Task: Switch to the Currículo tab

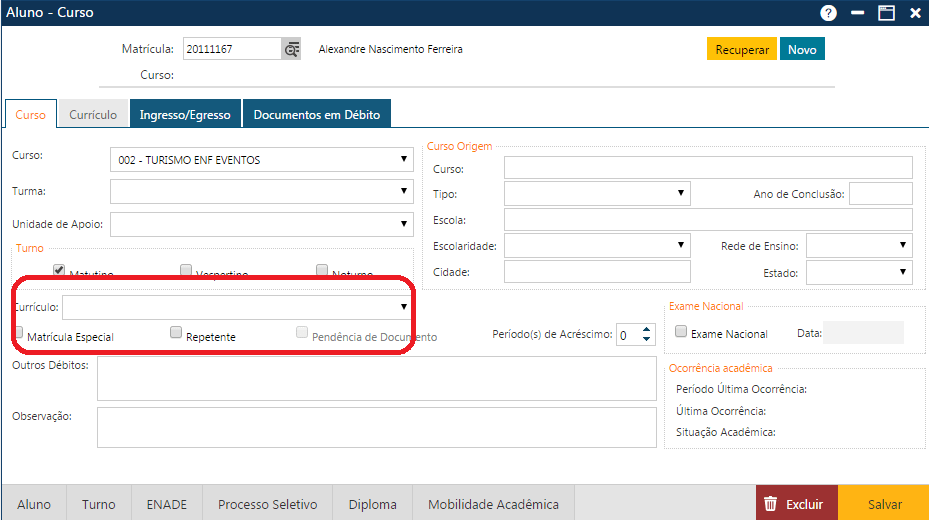Action: pyautogui.click(x=93, y=115)
